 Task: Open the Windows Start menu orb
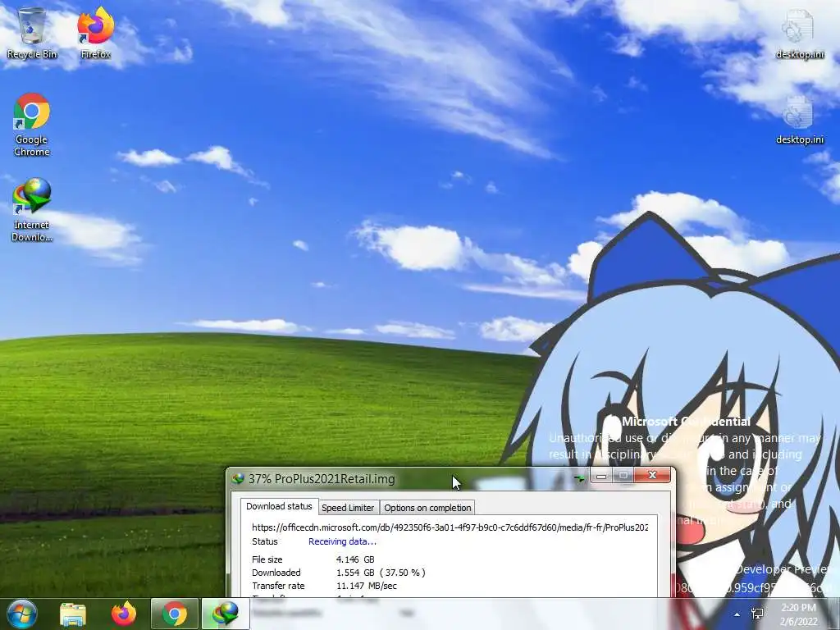click(x=21, y=614)
